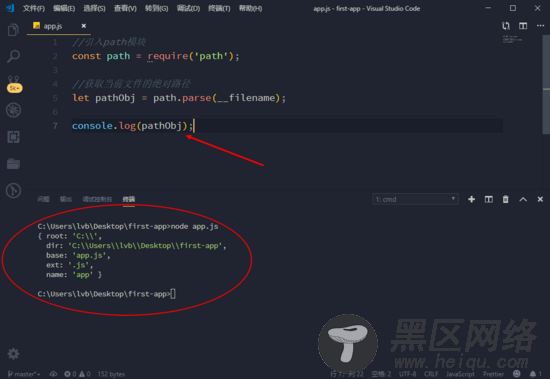This screenshot has width=550, height=379.
Task: Kill the terminal with trash icon
Action: [x=505, y=199]
